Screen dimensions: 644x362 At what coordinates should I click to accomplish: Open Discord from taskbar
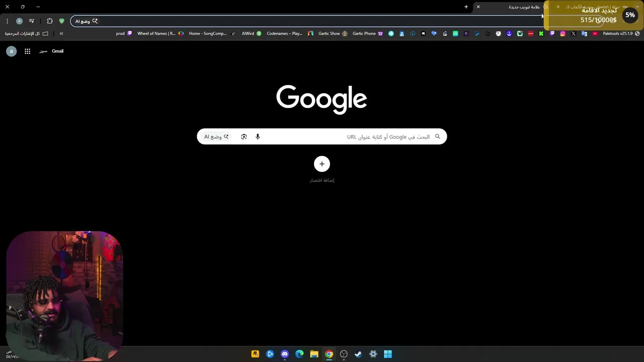coord(285,354)
